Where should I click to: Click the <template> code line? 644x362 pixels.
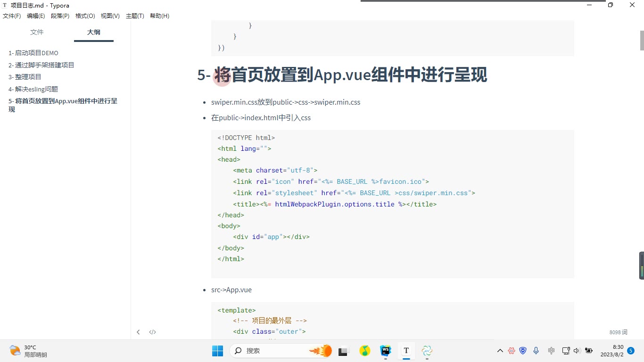tap(237, 310)
